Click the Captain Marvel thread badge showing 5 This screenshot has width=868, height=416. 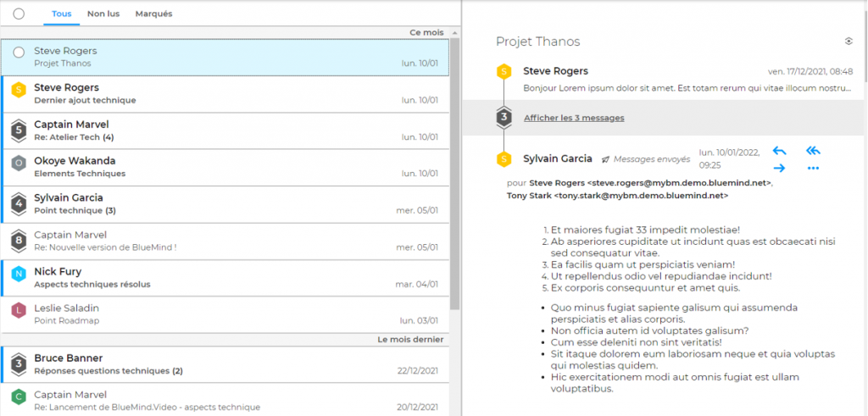19,130
